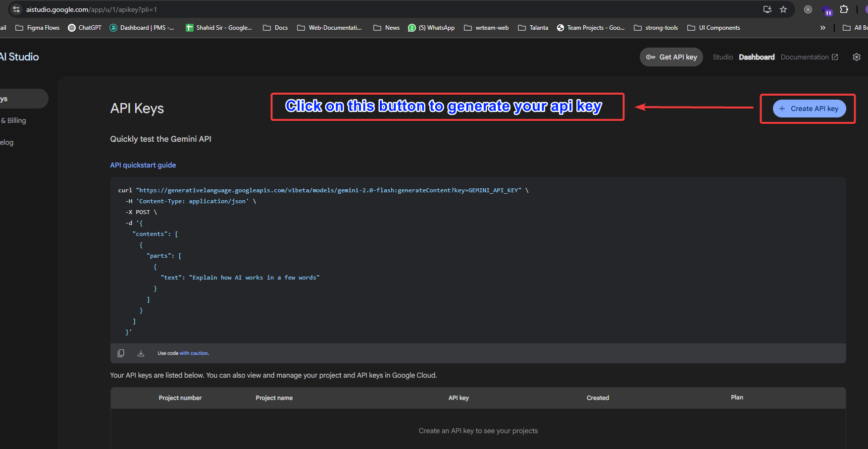Click the Get API key button

[x=671, y=57]
